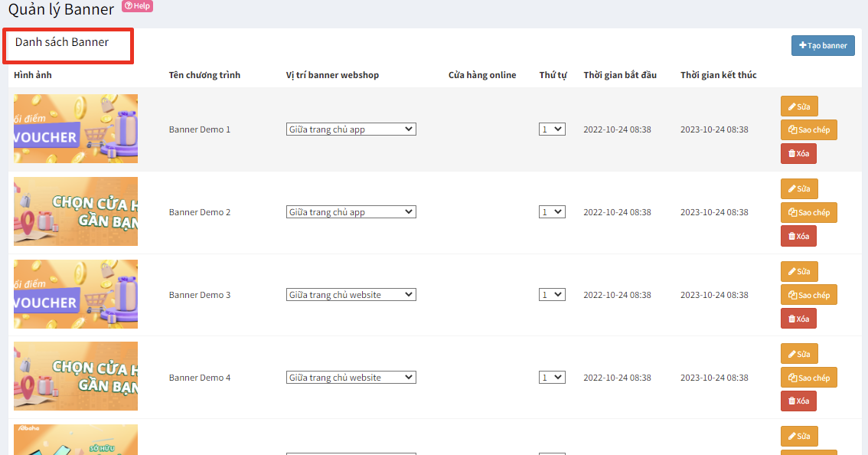Viewport: 868px width, 455px height.
Task: Expand position dropdown for Banner Demo 3
Action: [351, 295]
